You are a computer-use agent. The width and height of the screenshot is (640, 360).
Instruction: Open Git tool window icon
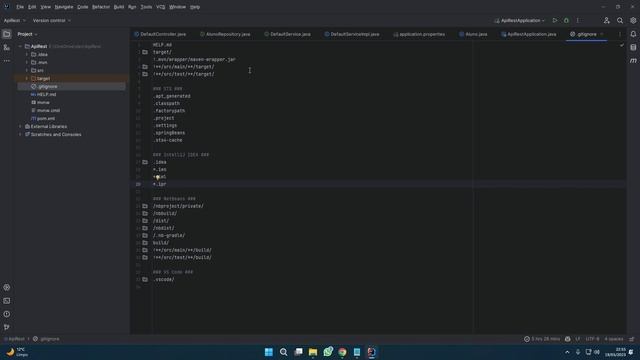[7, 327]
